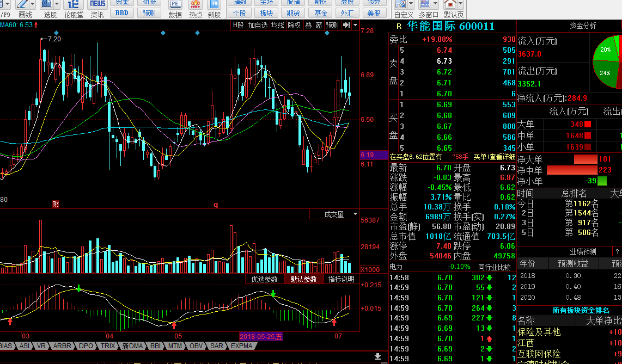Open the 论股堂 forum
This screenshot has height=364, width=622.
74,9
